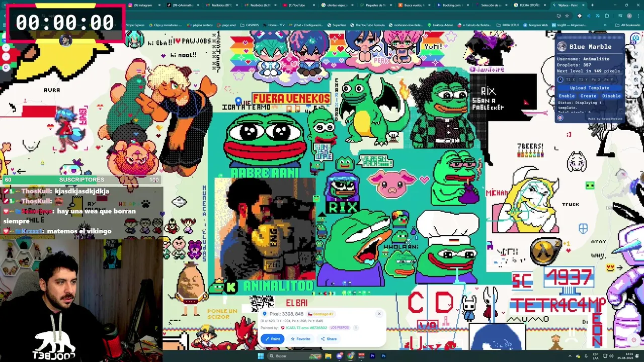Open the CASINOS bookmark folder
644x362 pixels.
coord(250,25)
